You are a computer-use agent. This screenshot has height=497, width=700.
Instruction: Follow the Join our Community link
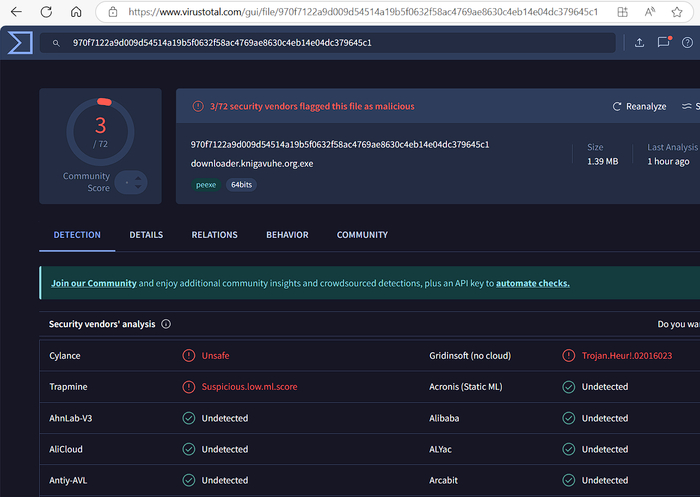[x=94, y=283]
